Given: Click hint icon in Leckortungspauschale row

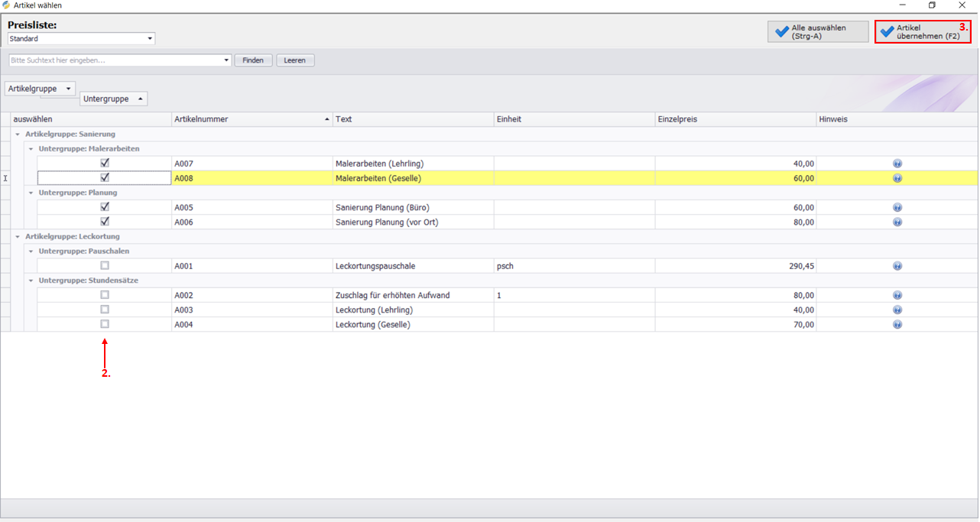Looking at the screenshot, I should 897,266.
